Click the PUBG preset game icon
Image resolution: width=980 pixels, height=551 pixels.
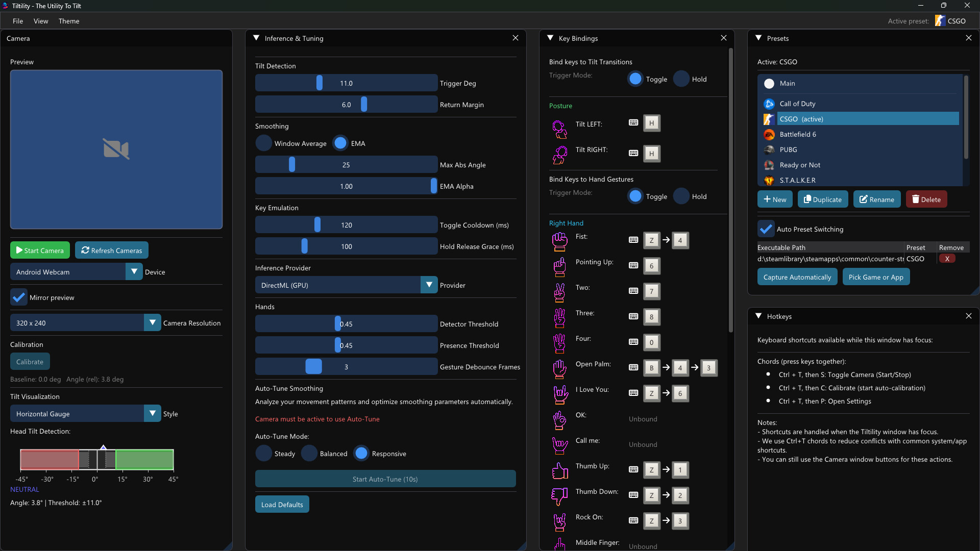tap(769, 149)
